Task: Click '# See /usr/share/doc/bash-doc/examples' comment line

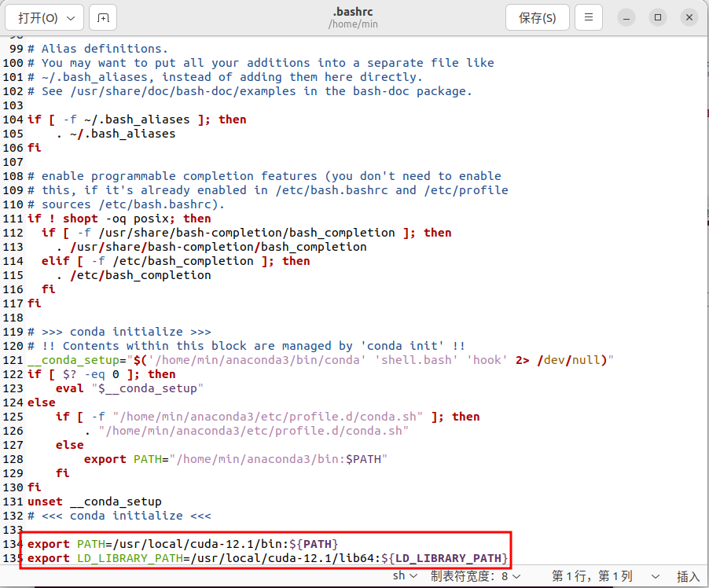Action: (x=250, y=91)
